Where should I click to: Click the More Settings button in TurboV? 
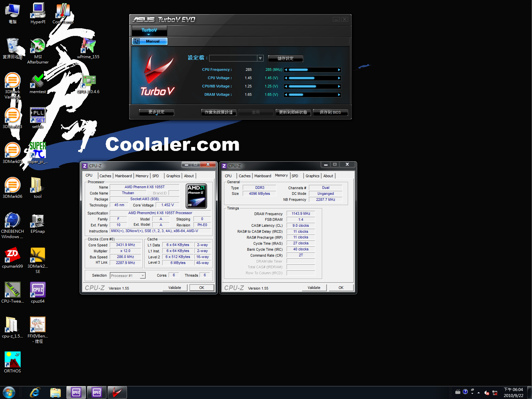(157, 112)
